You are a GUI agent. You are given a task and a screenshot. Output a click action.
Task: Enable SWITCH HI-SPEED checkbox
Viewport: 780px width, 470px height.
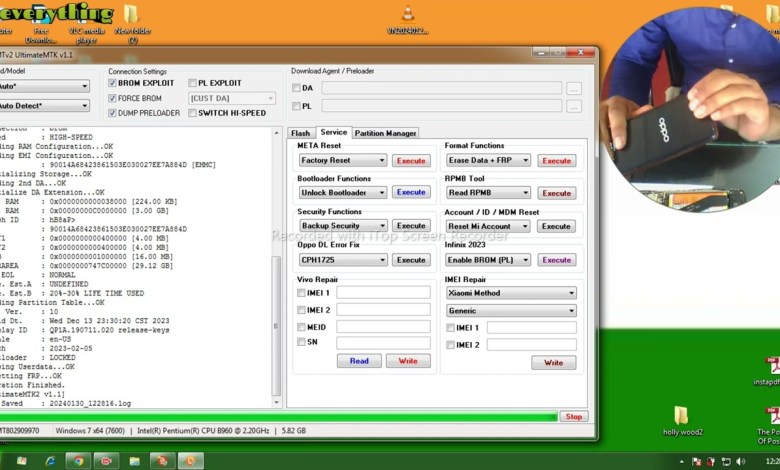(193, 113)
